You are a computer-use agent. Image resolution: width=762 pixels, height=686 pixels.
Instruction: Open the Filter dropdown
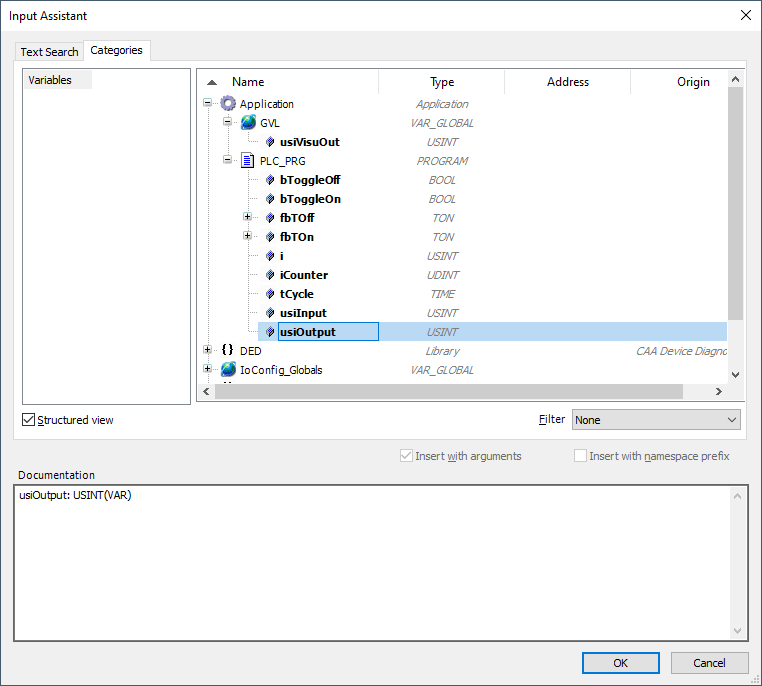click(655, 420)
